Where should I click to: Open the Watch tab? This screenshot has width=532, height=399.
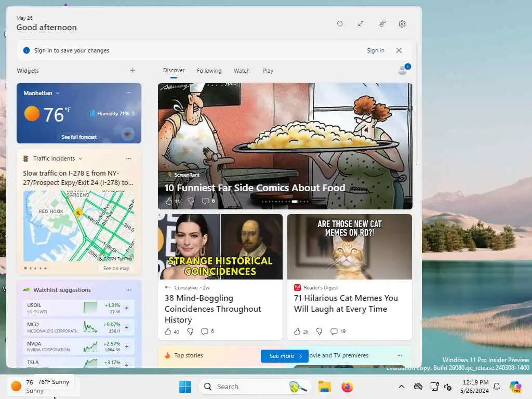click(x=242, y=71)
